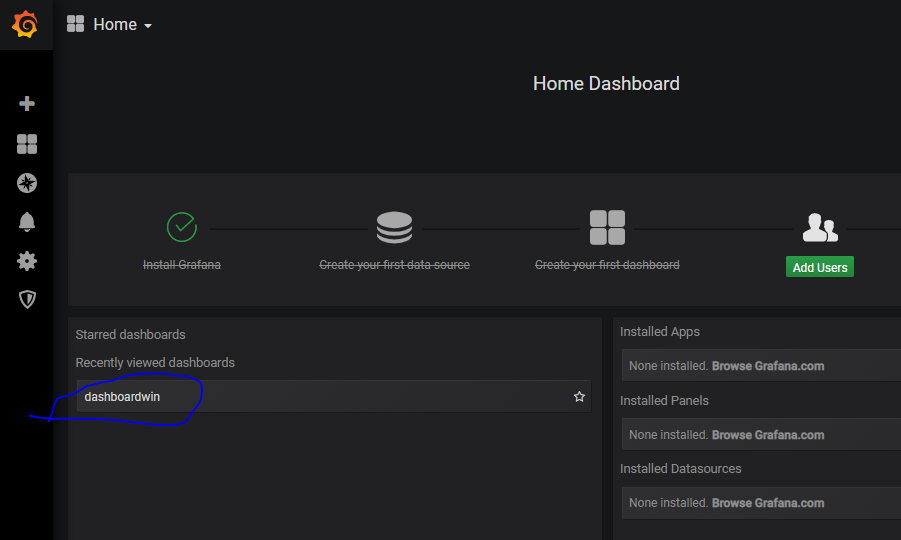Open the Create plus menu in sidebar
This screenshot has height=540, width=901.
click(27, 103)
